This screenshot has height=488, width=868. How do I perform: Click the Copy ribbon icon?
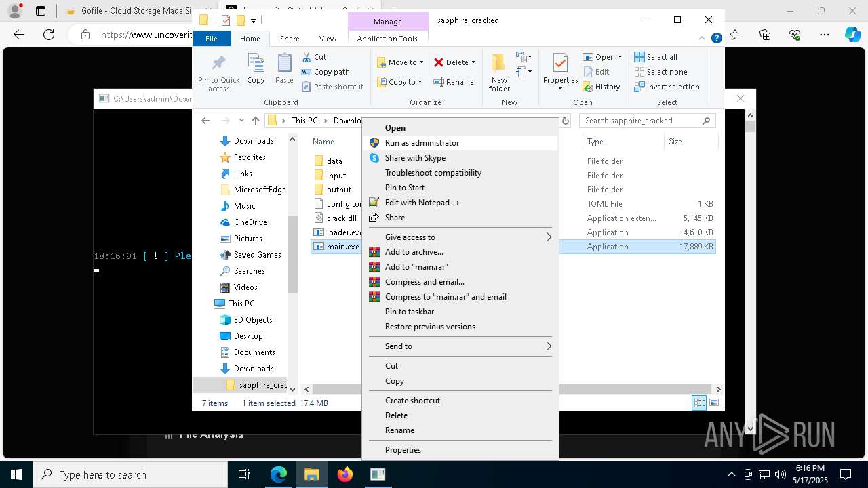tap(256, 69)
